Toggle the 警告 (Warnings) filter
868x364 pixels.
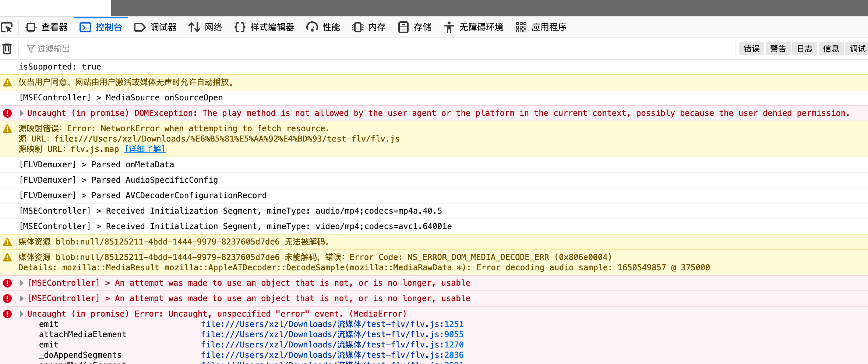click(x=778, y=48)
